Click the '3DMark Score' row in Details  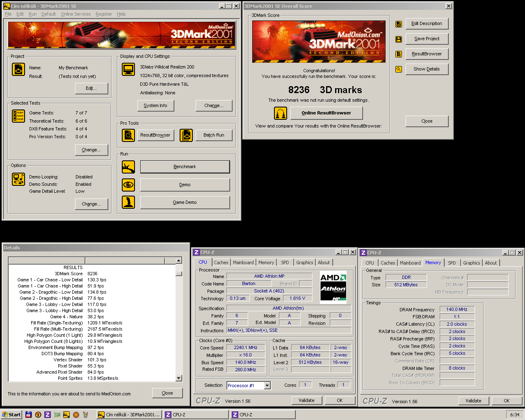(x=92, y=274)
